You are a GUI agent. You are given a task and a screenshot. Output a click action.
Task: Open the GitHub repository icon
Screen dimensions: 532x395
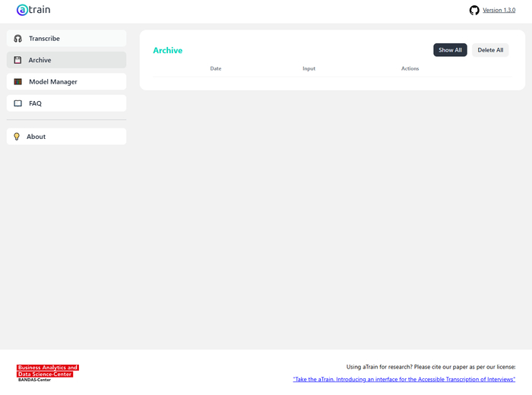[474, 10]
